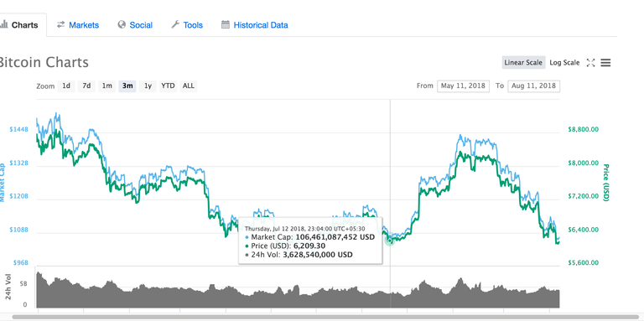Click the Social globe icon

pos(122,24)
